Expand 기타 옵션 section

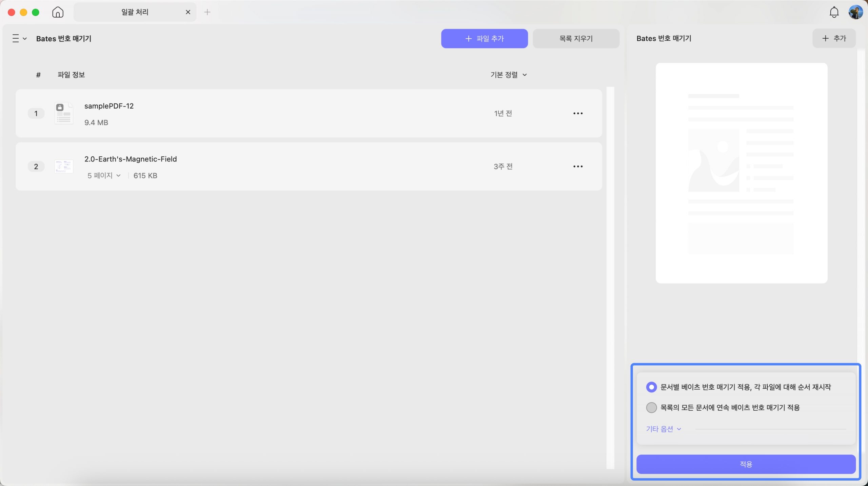tap(663, 429)
